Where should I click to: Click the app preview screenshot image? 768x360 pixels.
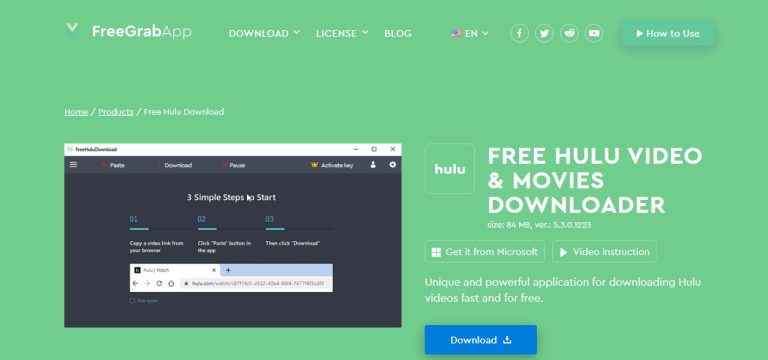click(x=233, y=235)
